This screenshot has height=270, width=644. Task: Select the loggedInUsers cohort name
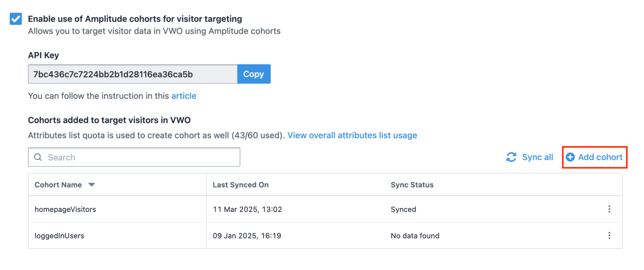[x=59, y=236]
